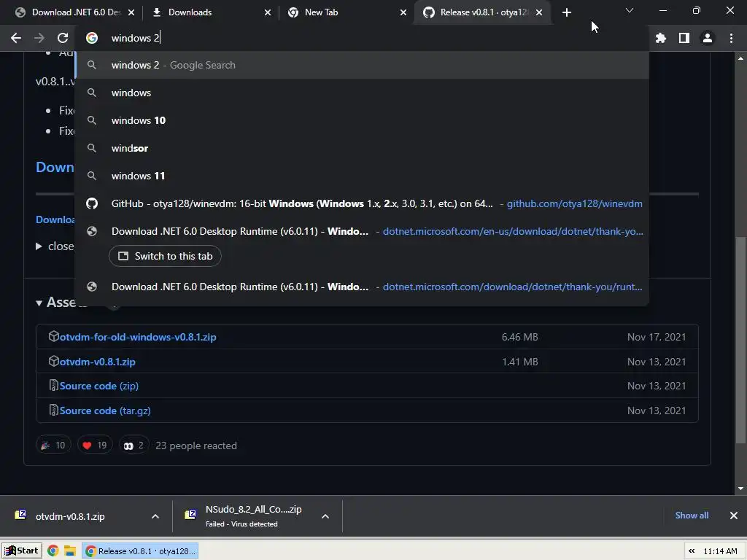747x560 pixels.
Task: Click 'Show all' downloads link
Action: (692, 516)
